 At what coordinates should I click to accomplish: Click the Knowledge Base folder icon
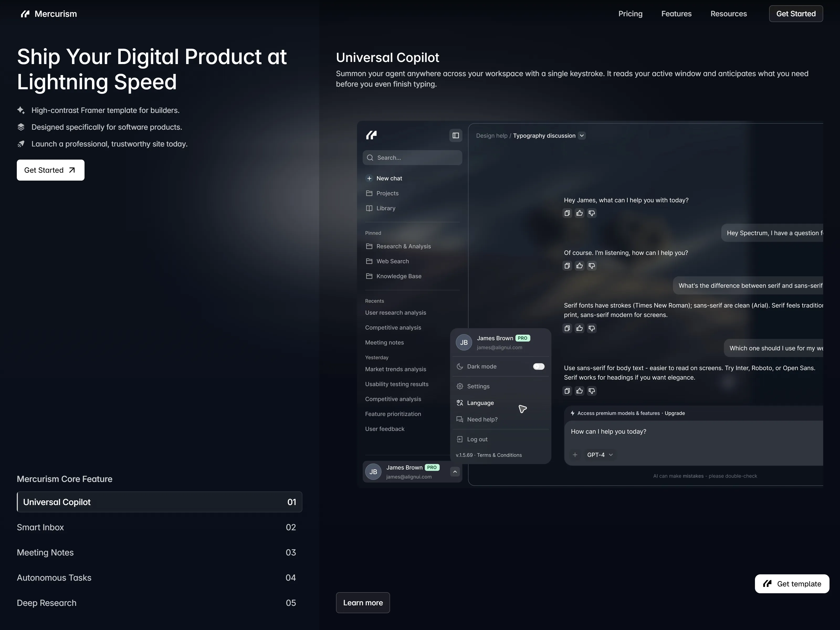[x=369, y=276]
